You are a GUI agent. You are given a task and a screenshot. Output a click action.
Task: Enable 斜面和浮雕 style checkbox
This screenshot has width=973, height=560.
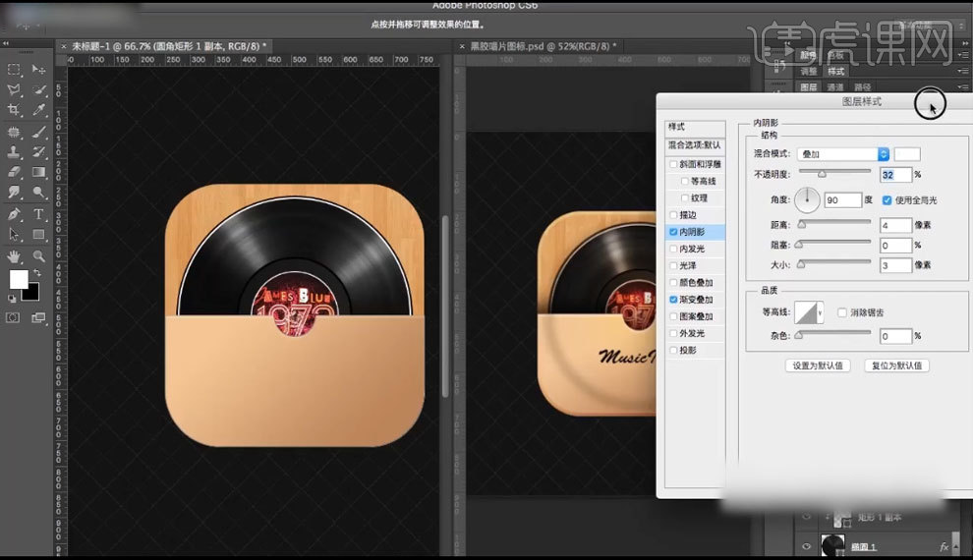coord(673,164)
